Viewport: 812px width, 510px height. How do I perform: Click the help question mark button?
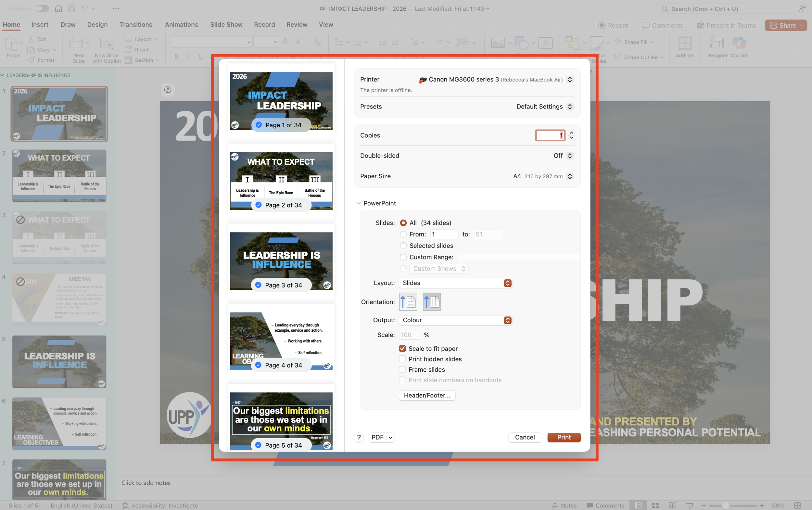pos(359,438)
